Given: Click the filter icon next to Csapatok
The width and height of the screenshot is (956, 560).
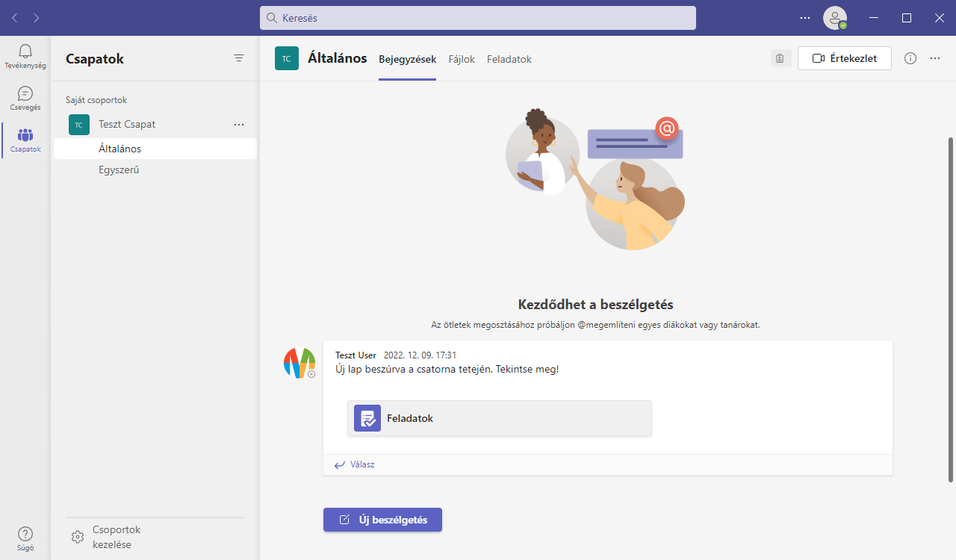Looking at the screenshot, I should pos(239,58).
